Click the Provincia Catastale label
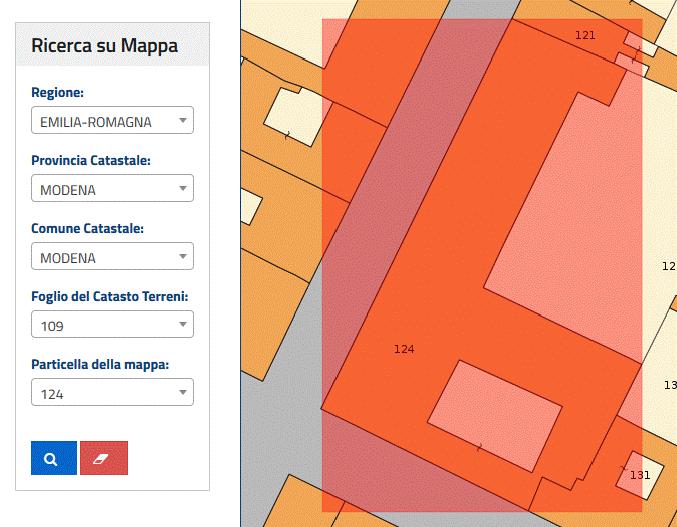Image resolution: width=677 pixels, height=527 pixels. [x=91, y=161]
